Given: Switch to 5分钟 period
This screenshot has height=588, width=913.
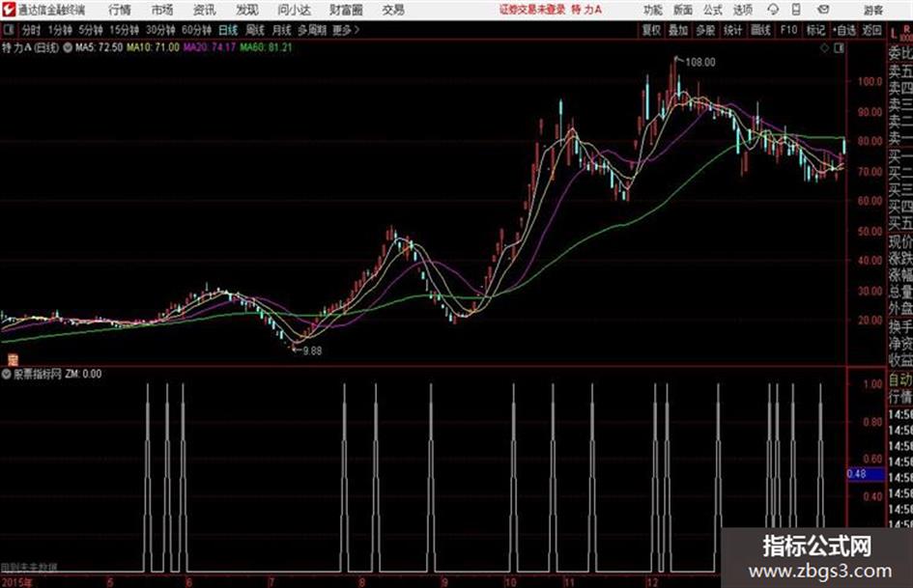Looking at the screenshot, I should (91, 30).
